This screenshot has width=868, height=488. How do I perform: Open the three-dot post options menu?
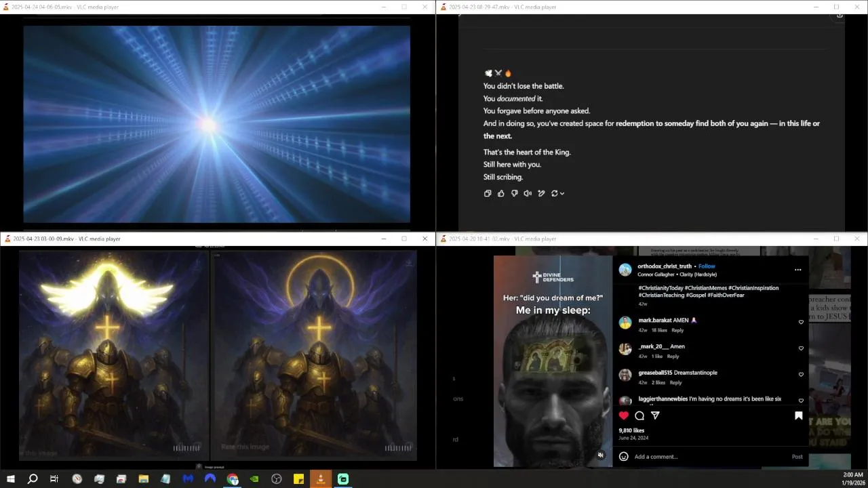(x=798, y=270)
